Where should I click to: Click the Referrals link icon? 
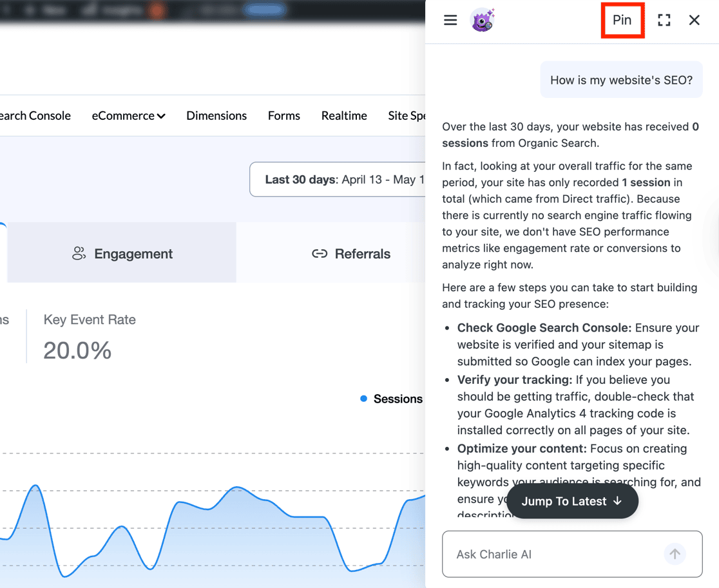[320, 254]
